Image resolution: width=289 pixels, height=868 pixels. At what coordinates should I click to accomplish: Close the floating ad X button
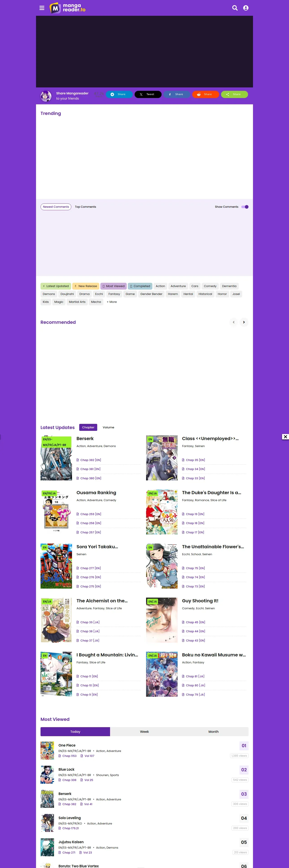click(285, 437)
